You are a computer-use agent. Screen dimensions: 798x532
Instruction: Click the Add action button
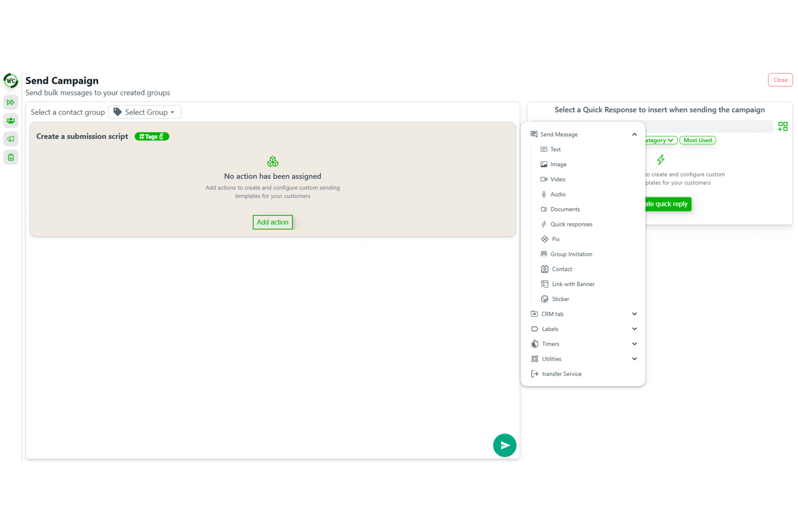[x=272, y=222]
